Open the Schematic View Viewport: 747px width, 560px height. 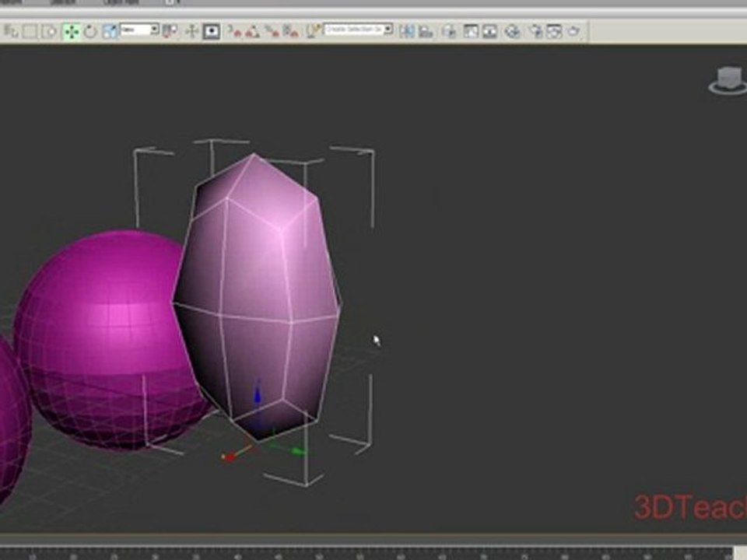tap(489, 31)
